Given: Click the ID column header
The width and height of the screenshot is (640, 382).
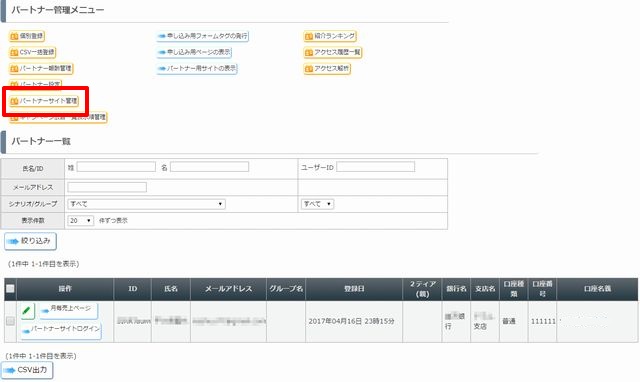Looking at the screenshot, I should pos(133,289).
